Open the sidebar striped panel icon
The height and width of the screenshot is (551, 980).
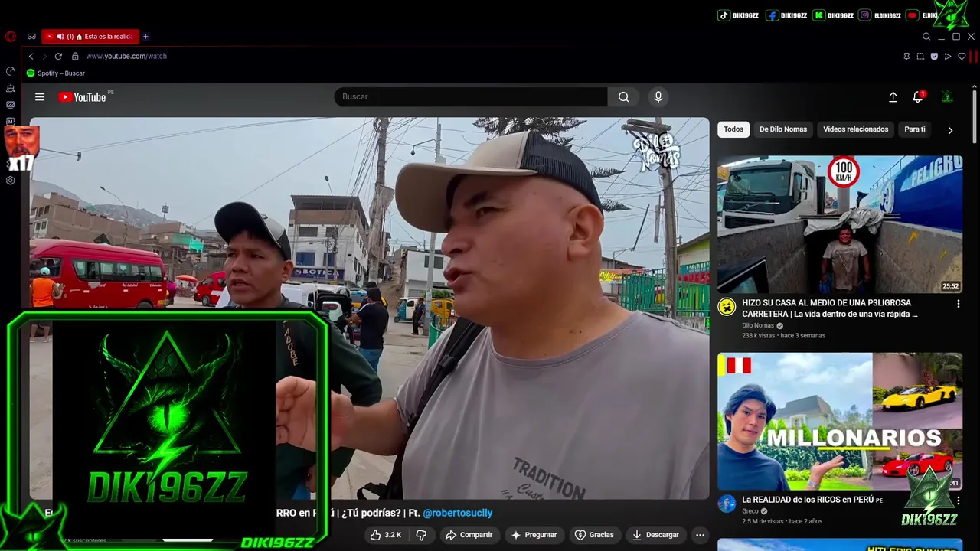pos(10,105)
